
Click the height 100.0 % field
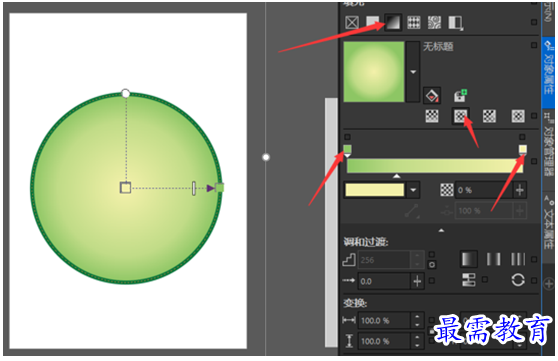384,341
